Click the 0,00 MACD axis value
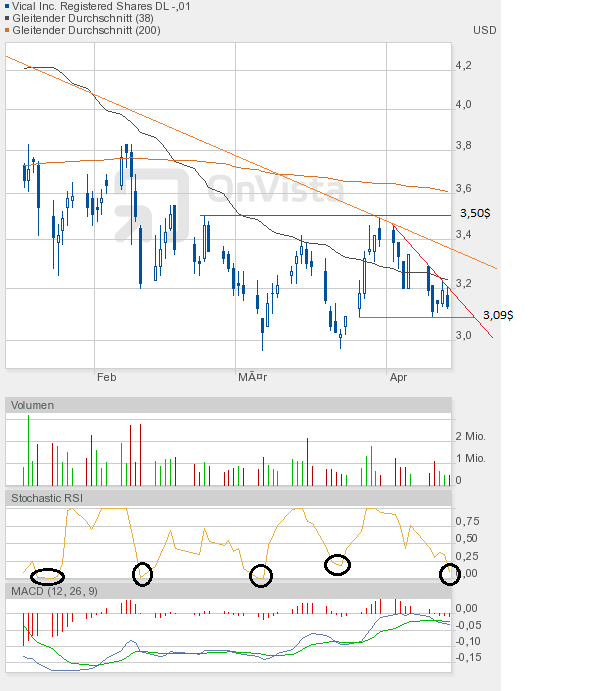 pos(467,608)
